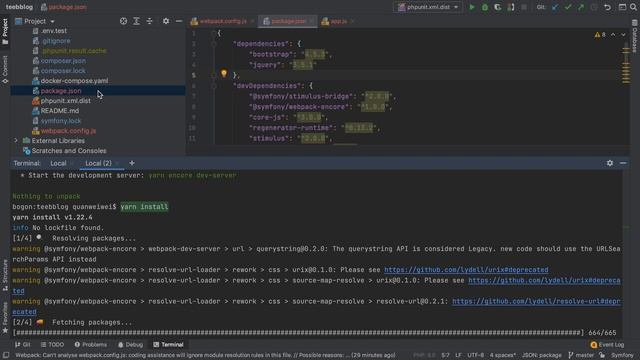640x360 pixels.
Task: Go to previous highlighted problem arrow
Action: [x=613, y=35]
